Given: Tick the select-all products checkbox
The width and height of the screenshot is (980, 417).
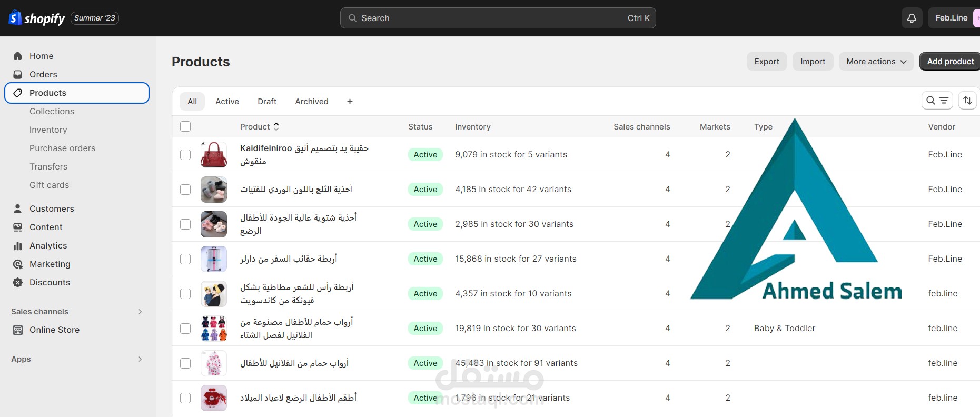Looking at the screenshot, I should point(185,126).
